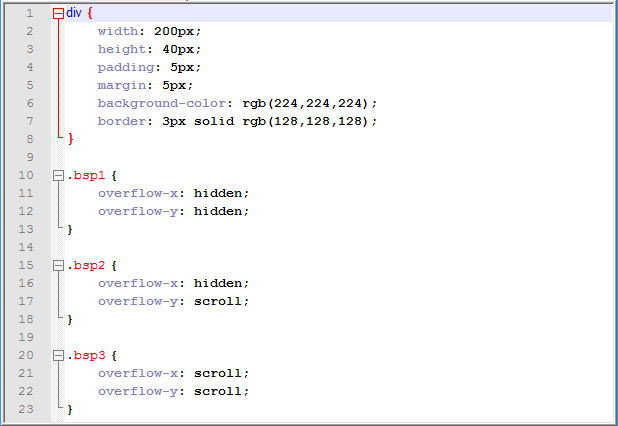Click the closing brace on line 23
Viewport: 618px width, 426px height.
coord(70,409)
